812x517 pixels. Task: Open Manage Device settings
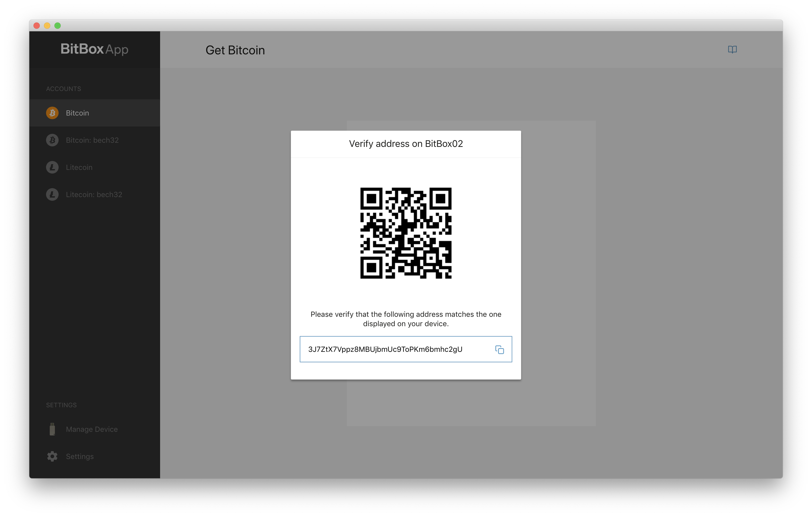coord(94,429)
